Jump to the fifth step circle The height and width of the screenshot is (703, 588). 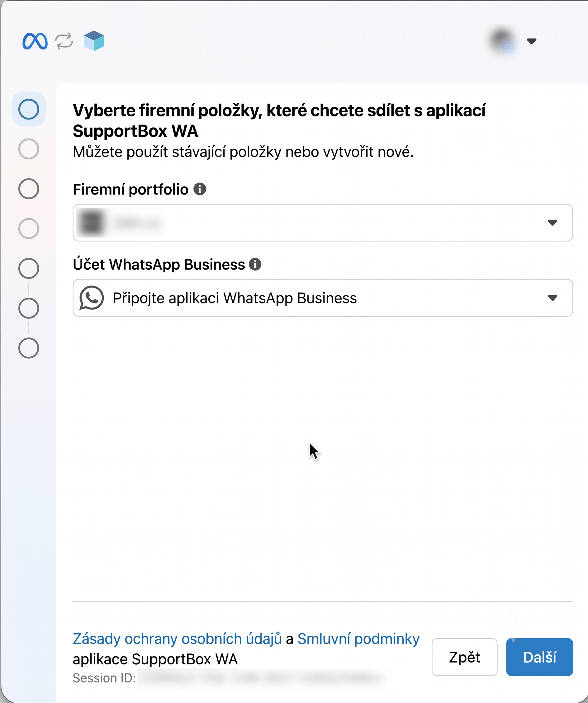pos(29,268)
